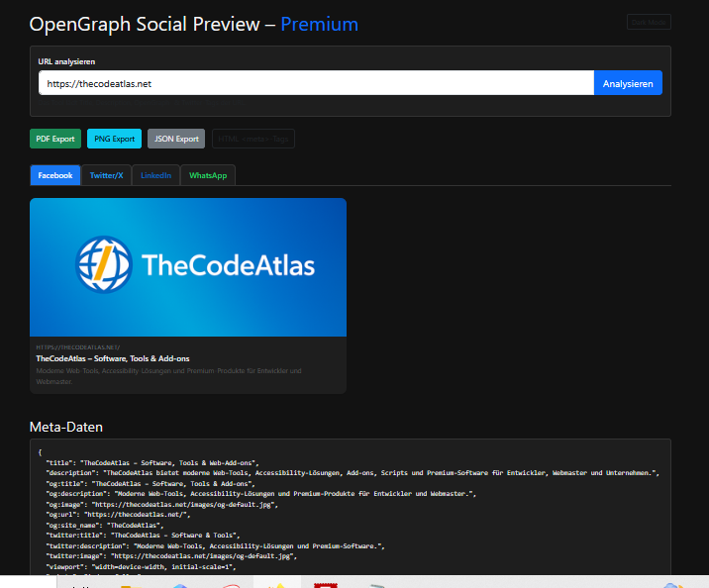The height and width of the screenshot is (588, 709).
Task: Click the JSON "title" line
Action: coord(152,463)
